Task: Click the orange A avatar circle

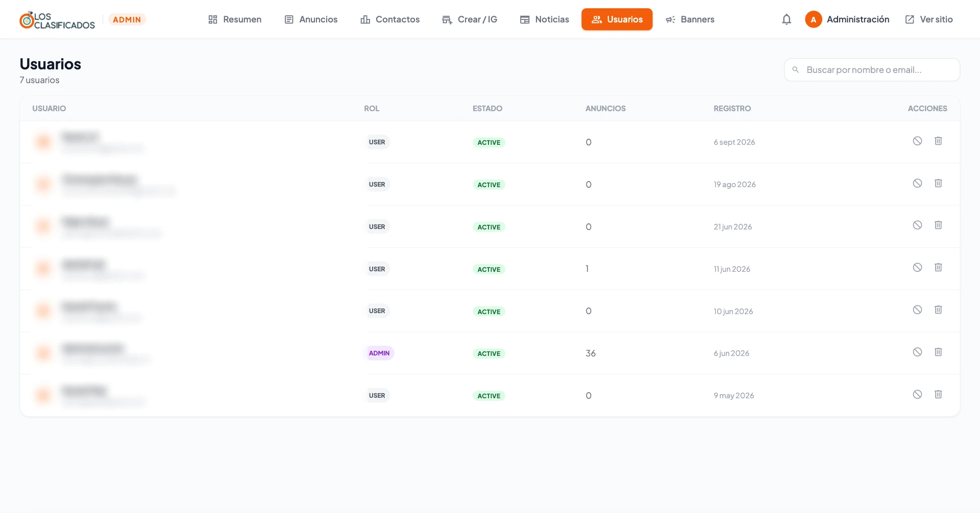Action: [813, 19]
